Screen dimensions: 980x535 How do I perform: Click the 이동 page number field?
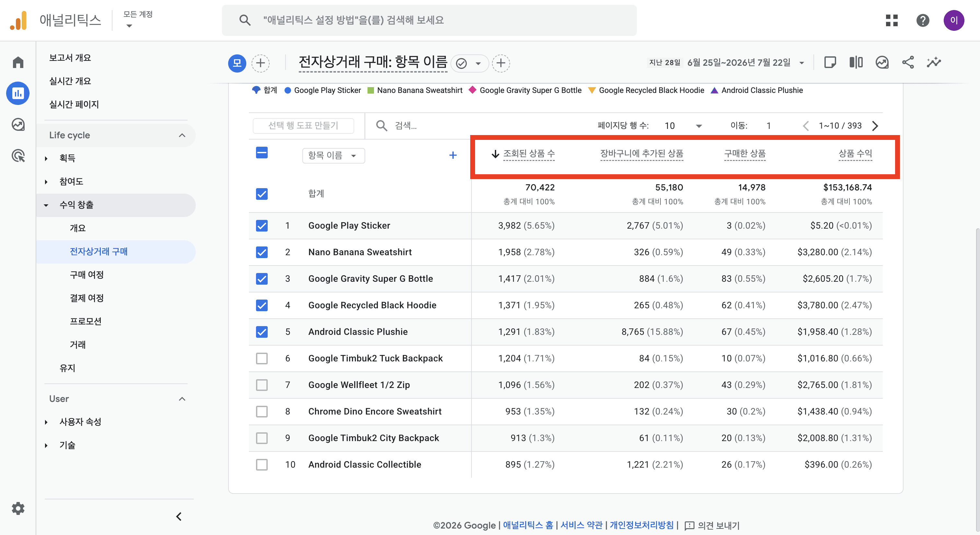click(768, 126)
